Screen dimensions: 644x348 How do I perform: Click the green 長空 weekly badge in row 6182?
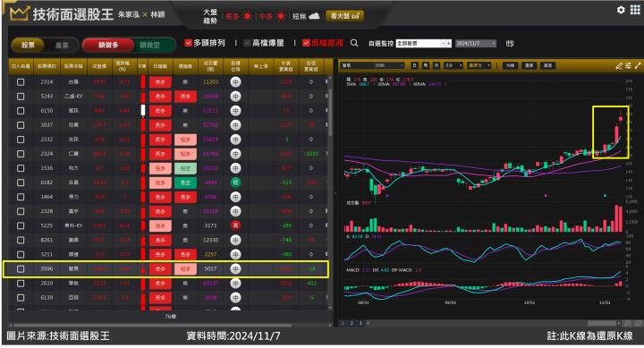(x=185, y=182)
